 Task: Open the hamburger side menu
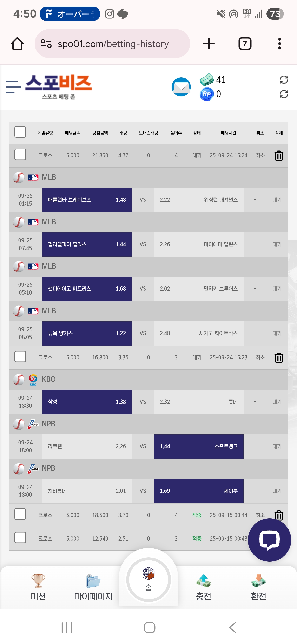(13, 87)
